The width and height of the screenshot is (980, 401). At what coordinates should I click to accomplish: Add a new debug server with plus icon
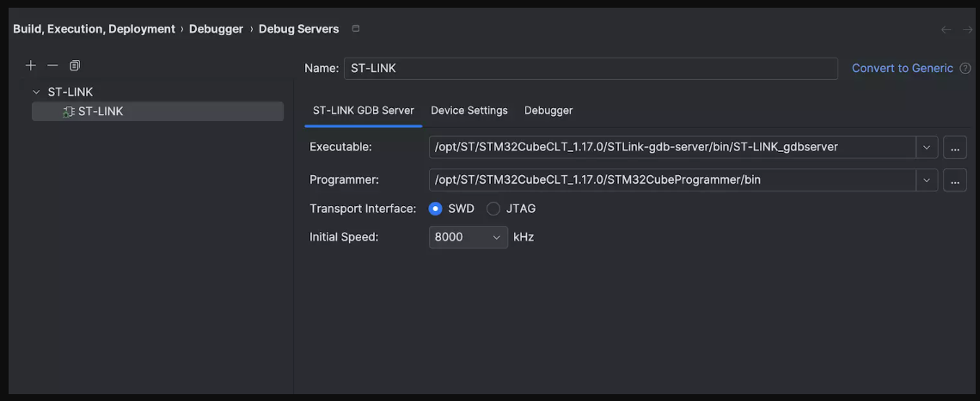(31, 65)
